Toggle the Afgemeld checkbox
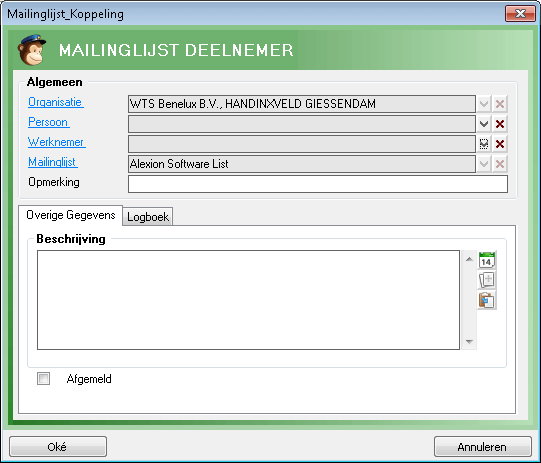This screenshot has height=463, width=541. pos(43,378)
